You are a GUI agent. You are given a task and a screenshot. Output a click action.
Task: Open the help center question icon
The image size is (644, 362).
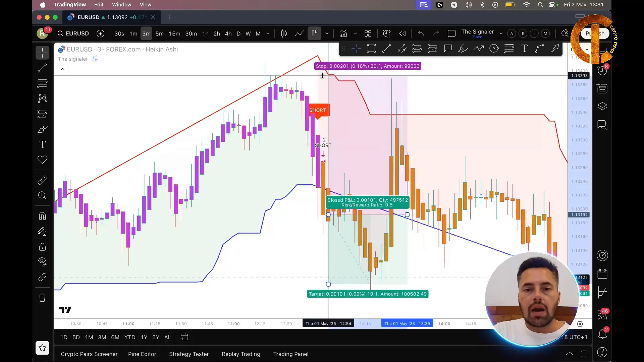click(x=602, y=352)
